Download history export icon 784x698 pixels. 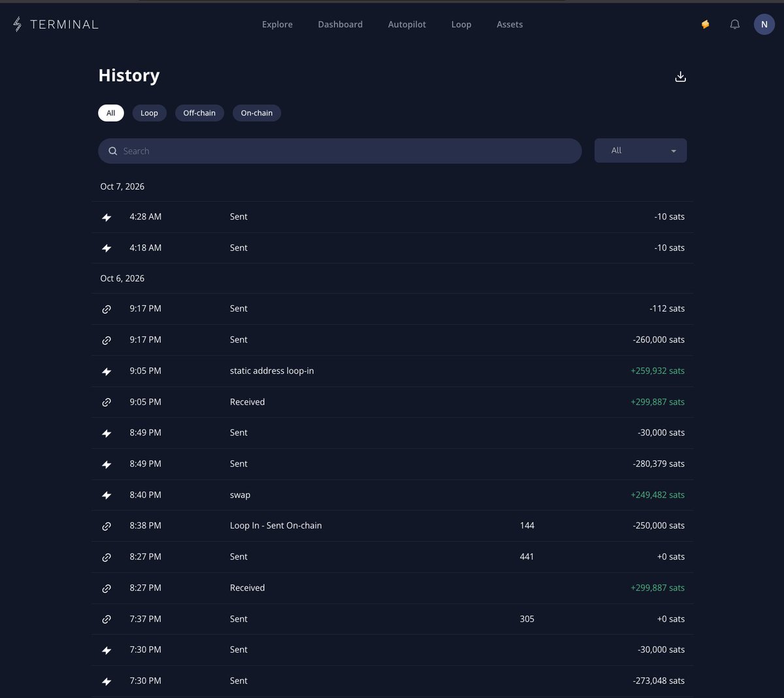point(680,76)
